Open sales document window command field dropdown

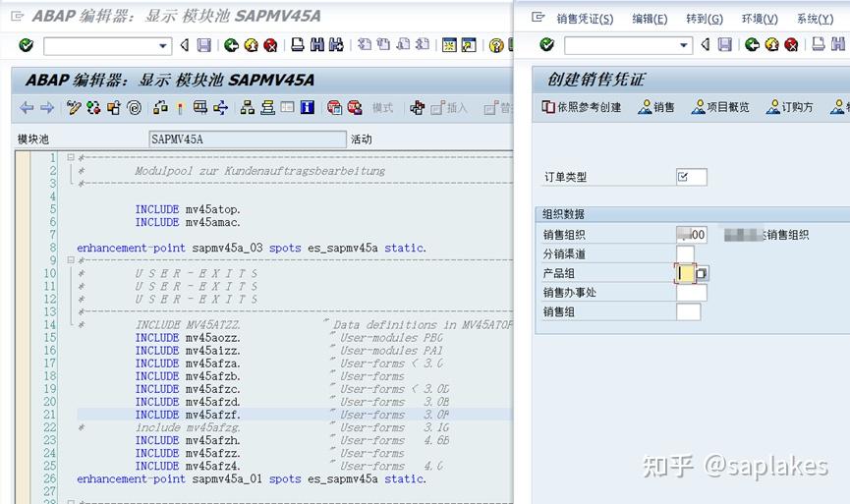click(684, 45)
